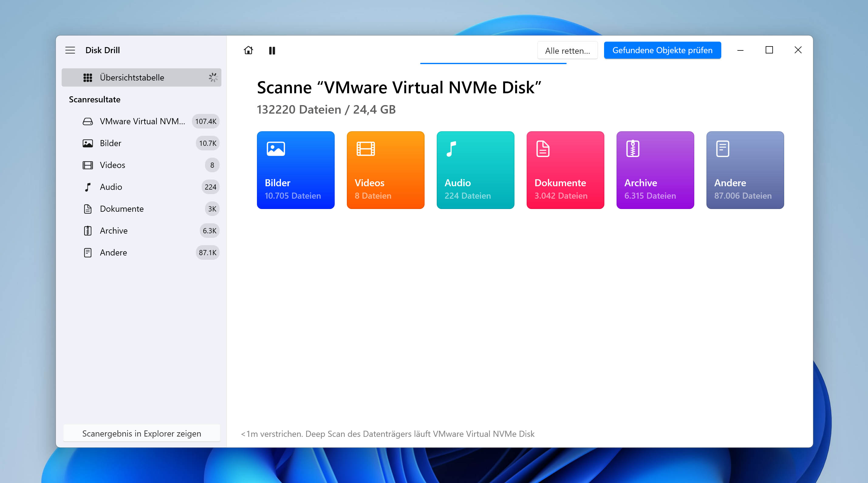Click page icon on the Andere tile
This screenshot has height=483, width=868.
coord(723,149)
